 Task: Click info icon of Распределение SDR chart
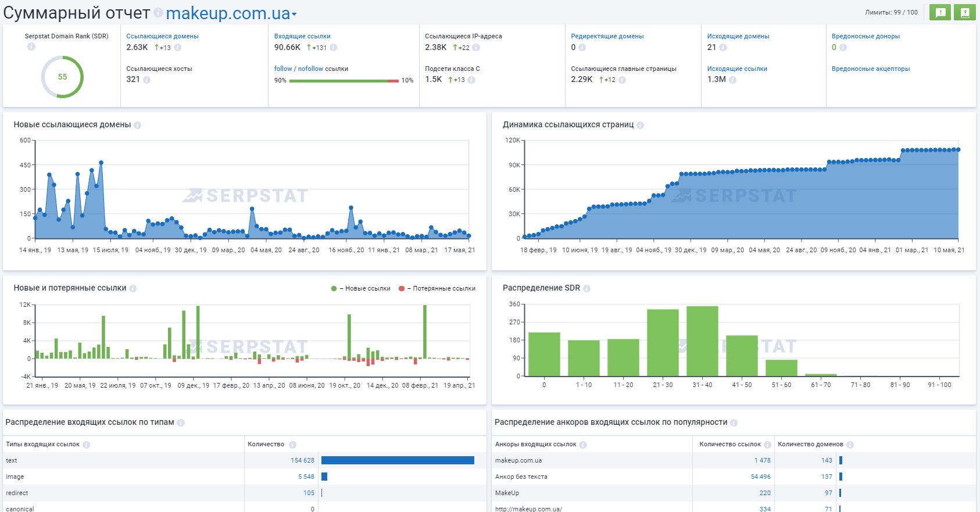(587, 288)
